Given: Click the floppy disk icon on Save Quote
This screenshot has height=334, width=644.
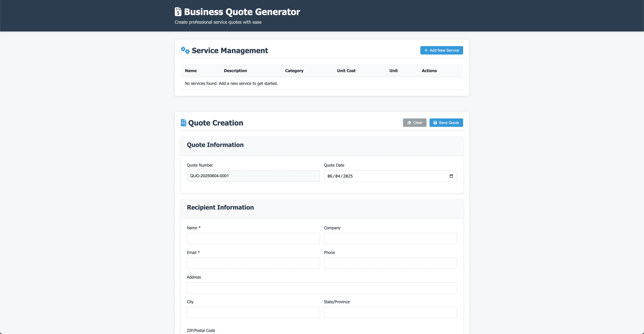Looking at the screenshot, I should pos(435,123).
